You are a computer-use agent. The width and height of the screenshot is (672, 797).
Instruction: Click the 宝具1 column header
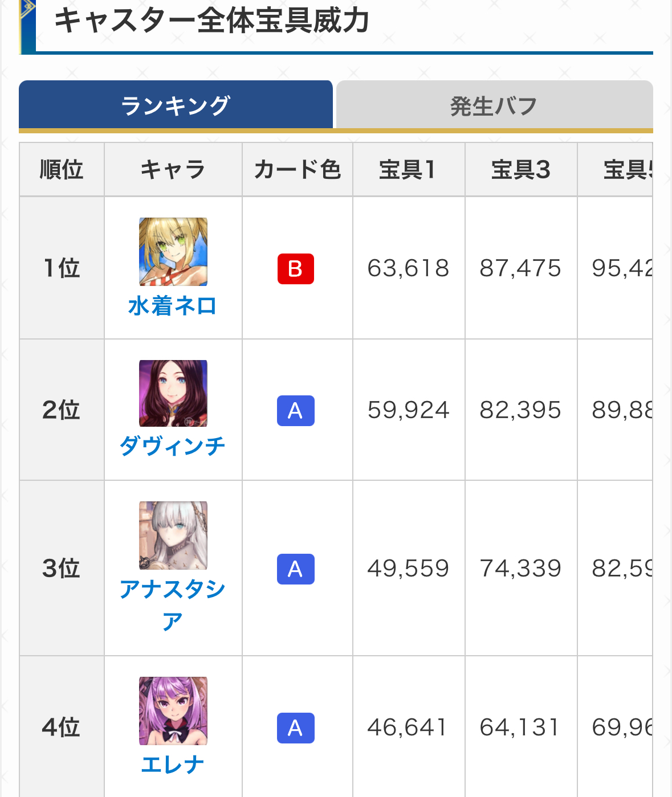(x=408, y=170)
